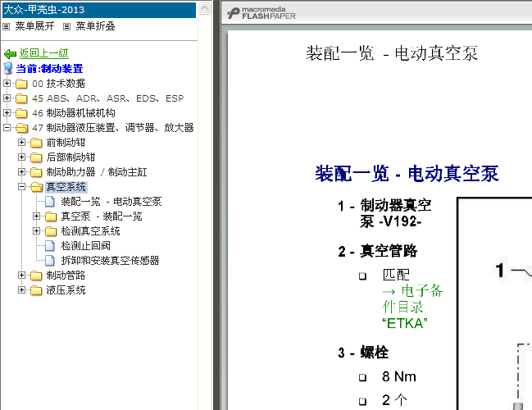Collapse the 47 制动器液压装置 node
The image size is (532, 410).
(7, 127)
